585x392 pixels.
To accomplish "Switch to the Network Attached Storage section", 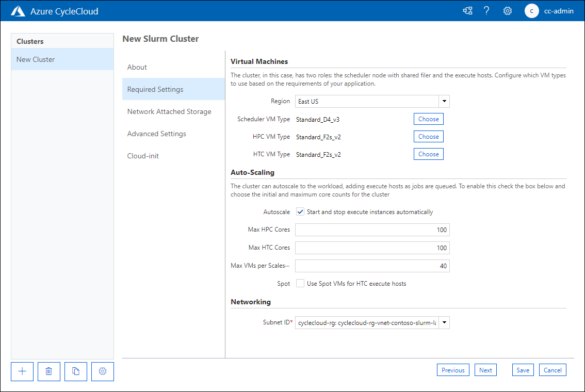I will click(x=169, y=111).
